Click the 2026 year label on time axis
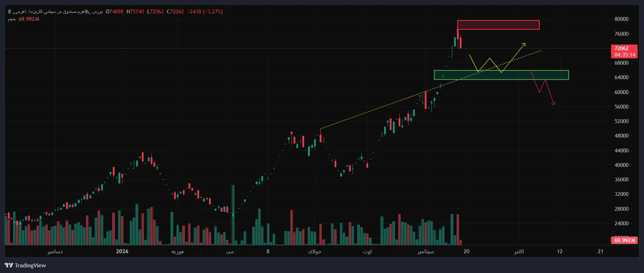Screen dimensions: 644x273 click(122, 251)
